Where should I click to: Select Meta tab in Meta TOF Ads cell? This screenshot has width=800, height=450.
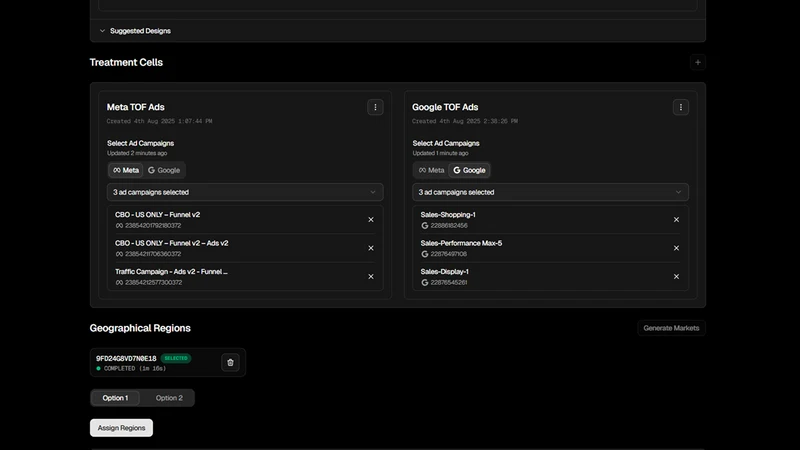pos(126,170)
